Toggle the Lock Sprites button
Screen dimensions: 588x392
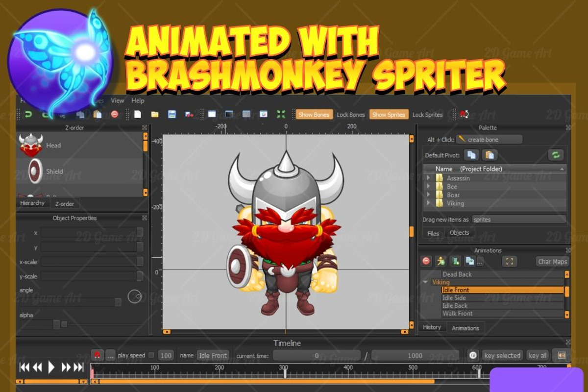[x=427, y=115]
